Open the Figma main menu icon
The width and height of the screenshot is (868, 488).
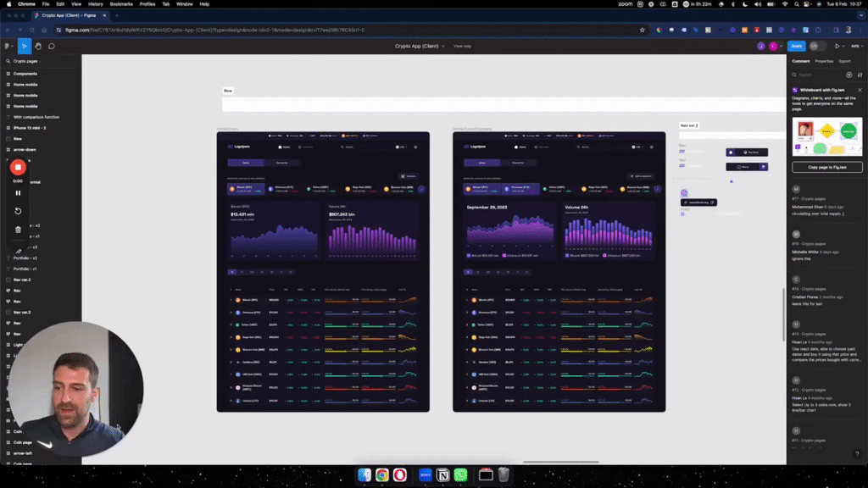click(8, 47)
